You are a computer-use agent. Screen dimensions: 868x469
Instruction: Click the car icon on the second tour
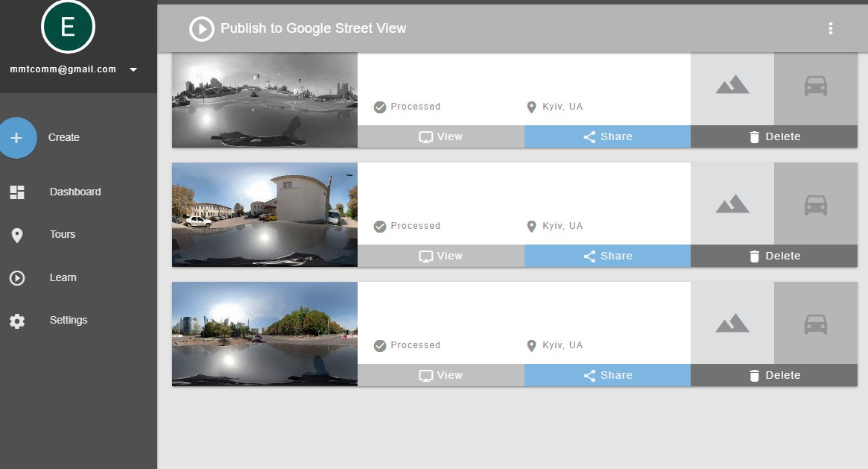tap(816, 204)
